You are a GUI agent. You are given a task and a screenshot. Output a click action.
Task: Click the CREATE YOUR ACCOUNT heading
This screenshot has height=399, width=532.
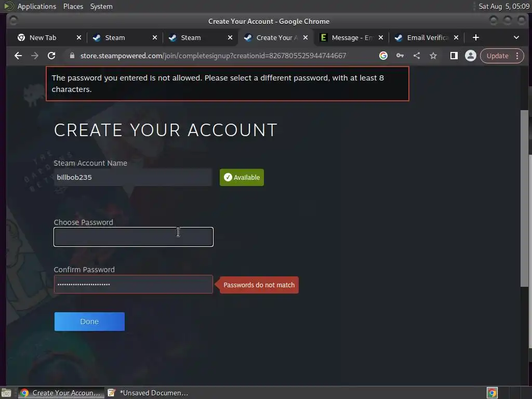[x=166, y=130]
